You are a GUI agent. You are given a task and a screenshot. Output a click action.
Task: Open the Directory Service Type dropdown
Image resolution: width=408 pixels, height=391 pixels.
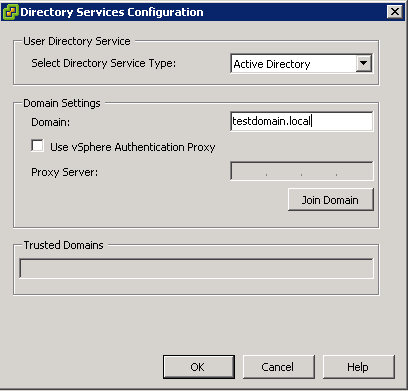click(x=301, y=63)
